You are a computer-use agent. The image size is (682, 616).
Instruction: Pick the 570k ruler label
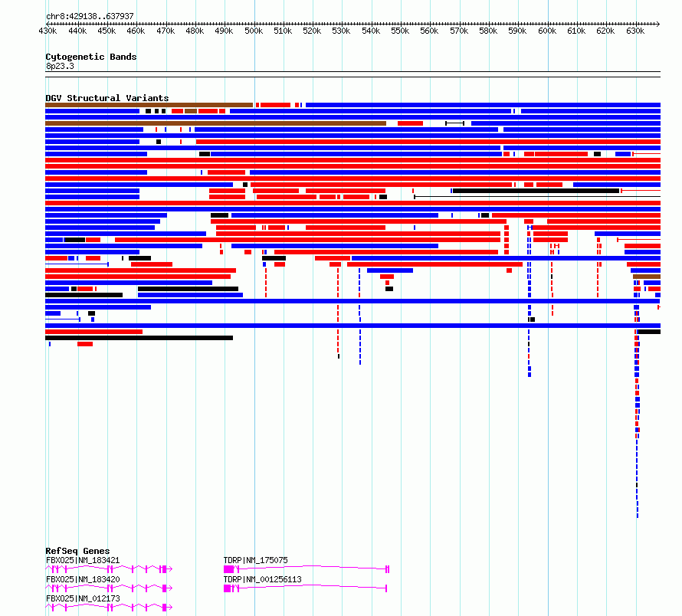[459, 31]
